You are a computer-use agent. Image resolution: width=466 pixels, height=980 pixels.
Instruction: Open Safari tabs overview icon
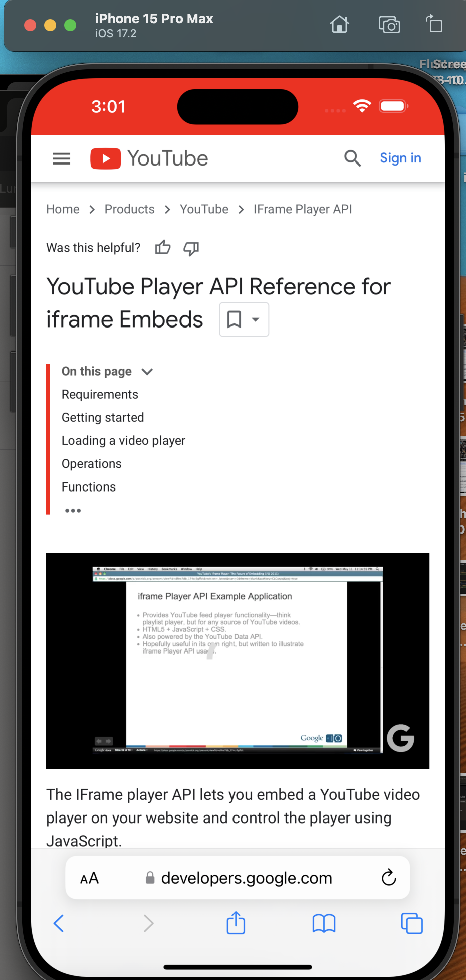pos(411,923)
